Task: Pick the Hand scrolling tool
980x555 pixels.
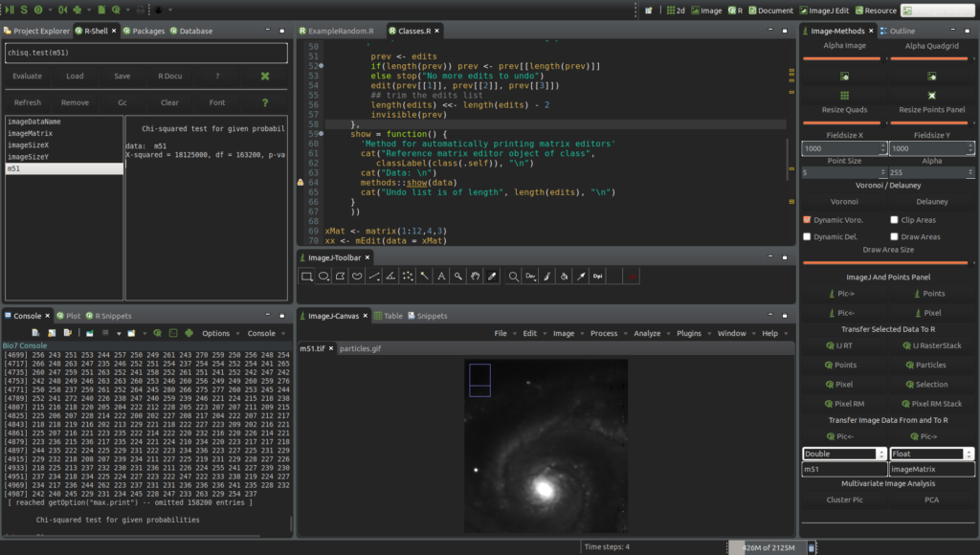Action: coord(474,277)
